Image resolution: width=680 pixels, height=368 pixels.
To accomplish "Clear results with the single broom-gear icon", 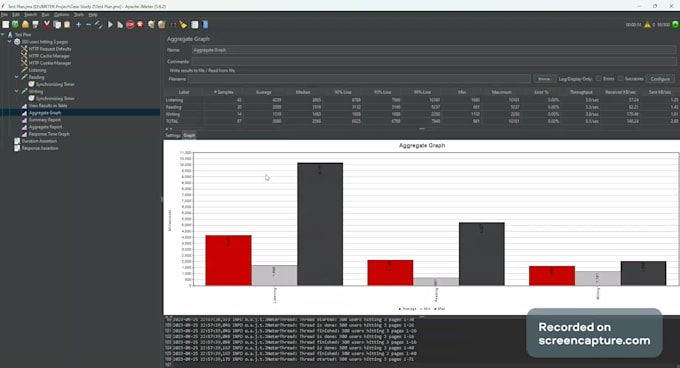I will point(151,25).
